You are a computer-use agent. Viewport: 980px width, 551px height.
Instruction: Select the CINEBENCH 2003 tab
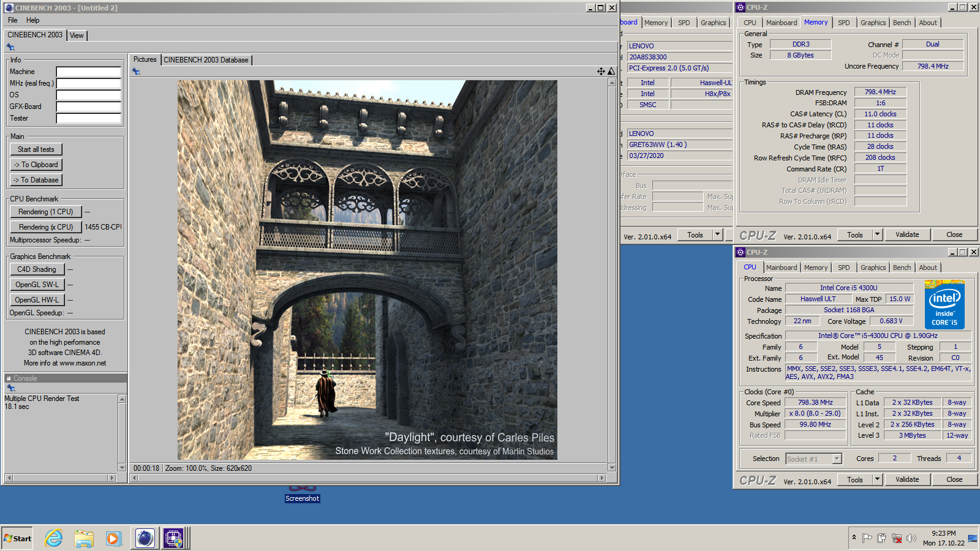coord(35,35)
